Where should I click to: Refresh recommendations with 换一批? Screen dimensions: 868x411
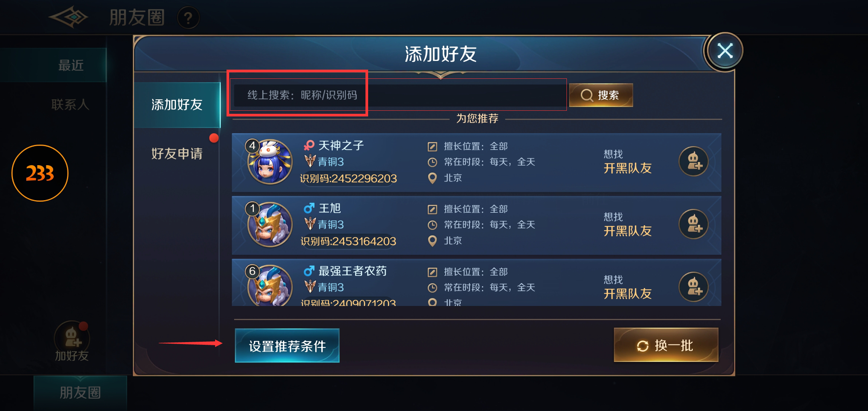[666, 345]
